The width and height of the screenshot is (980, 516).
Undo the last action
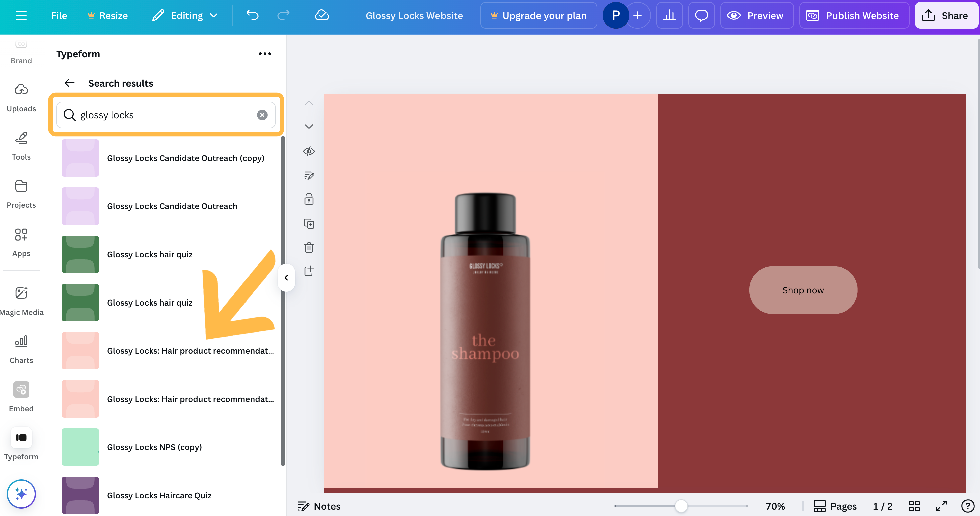point(252,16)
